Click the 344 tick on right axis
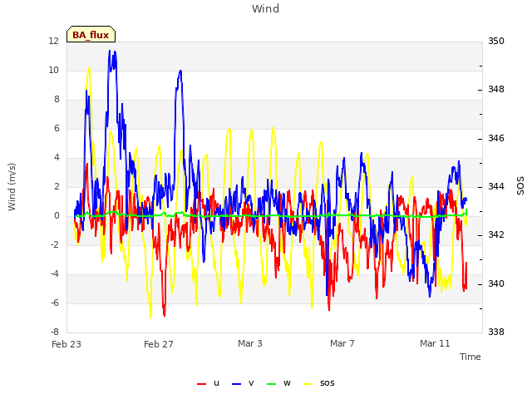This screenshot has height=399, width=532. point(496,186)
